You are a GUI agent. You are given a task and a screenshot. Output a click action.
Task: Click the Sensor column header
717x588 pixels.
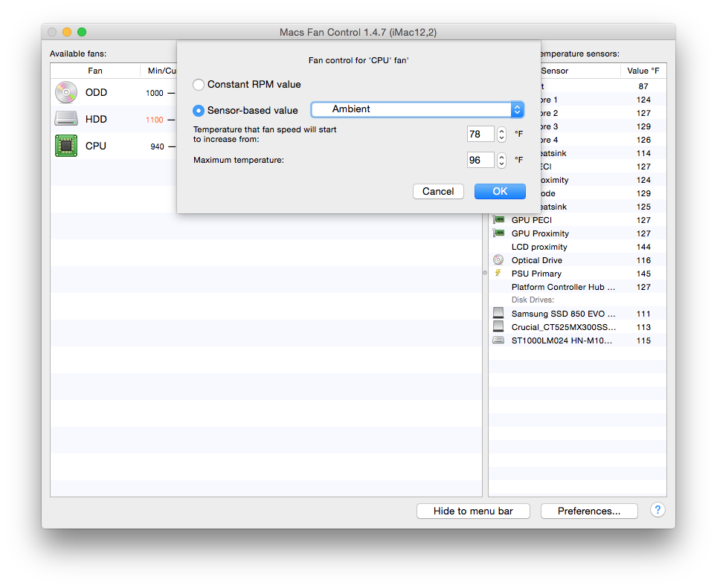pyautogui.click(x=554, y=71)
